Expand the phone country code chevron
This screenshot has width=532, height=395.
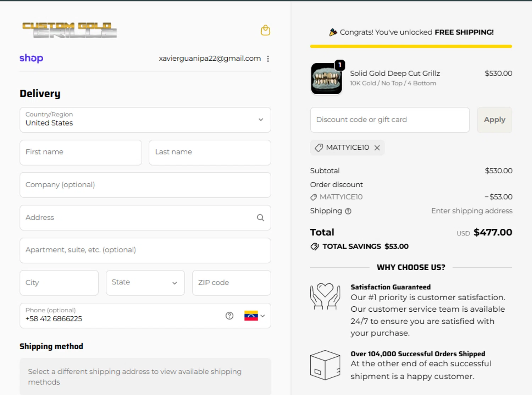tap(263, 316)
